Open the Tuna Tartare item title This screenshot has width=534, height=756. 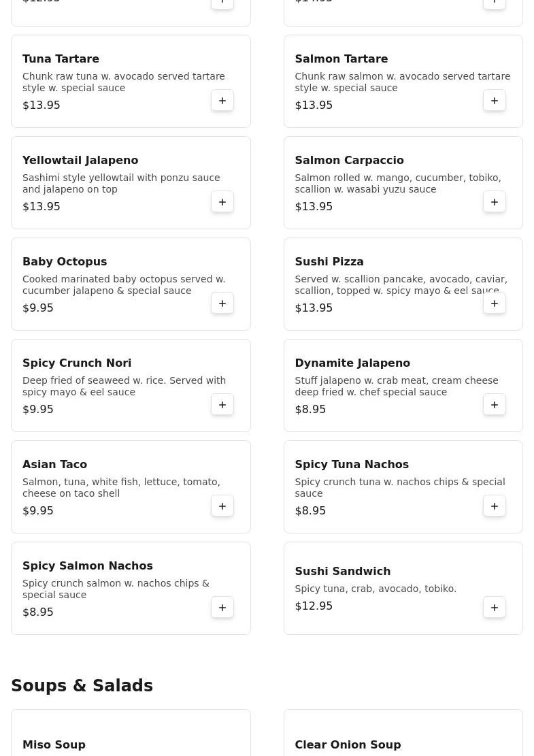pos(61,59)
